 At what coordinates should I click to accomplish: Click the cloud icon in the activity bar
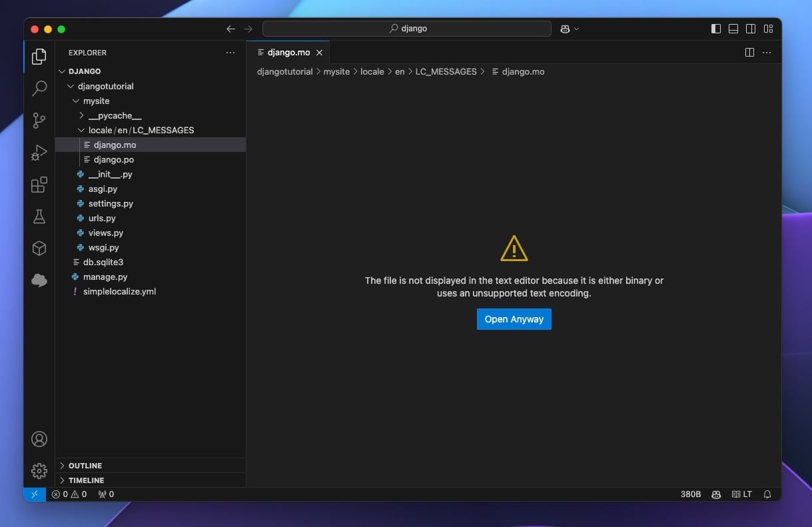[x=39, y=280]
